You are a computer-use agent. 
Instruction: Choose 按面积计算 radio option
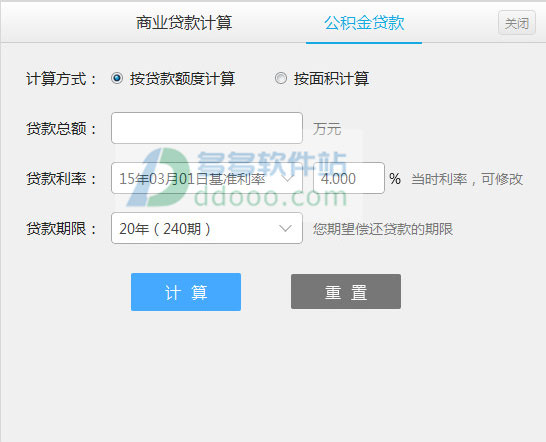click(281, 78)
